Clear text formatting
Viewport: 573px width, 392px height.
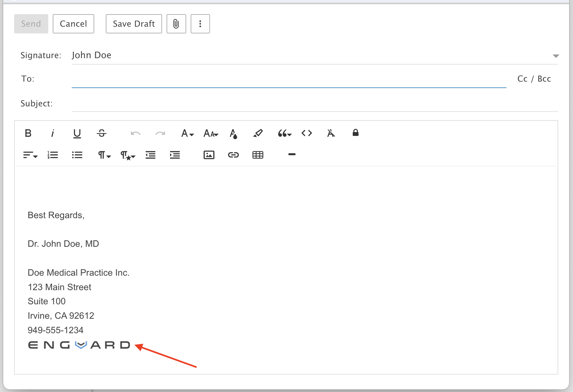331,133
